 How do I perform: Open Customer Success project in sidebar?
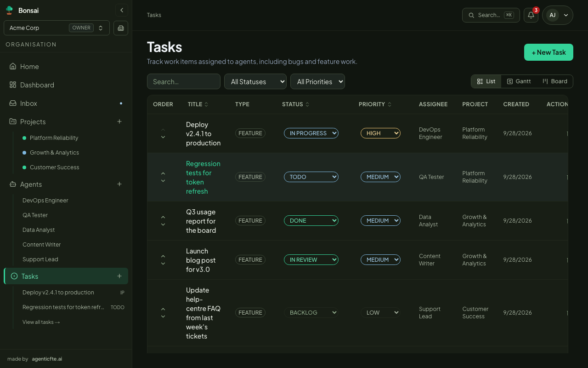pos(54,167)
